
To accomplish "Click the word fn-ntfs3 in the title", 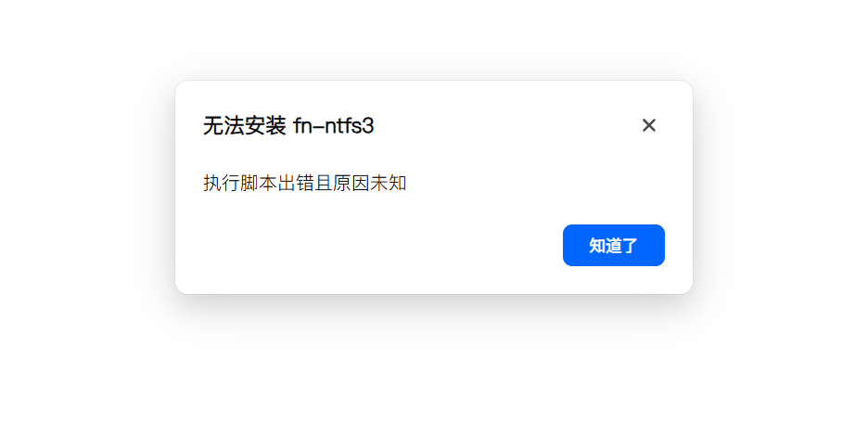I will (x=334, y=126).
